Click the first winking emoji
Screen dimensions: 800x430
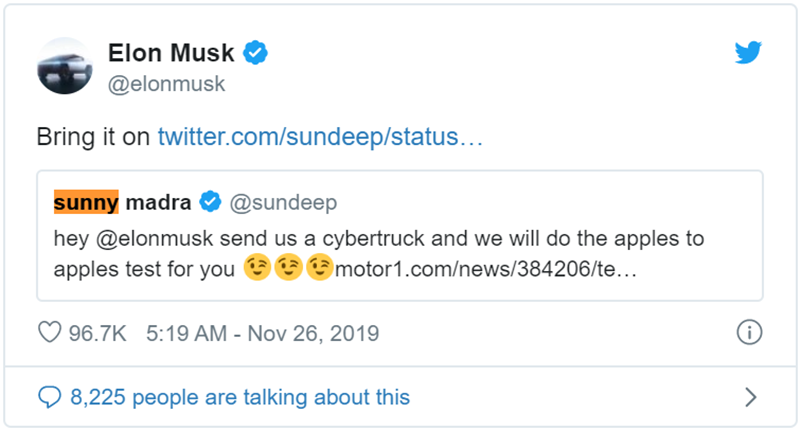pyautogui.click(x=258, y=270)
